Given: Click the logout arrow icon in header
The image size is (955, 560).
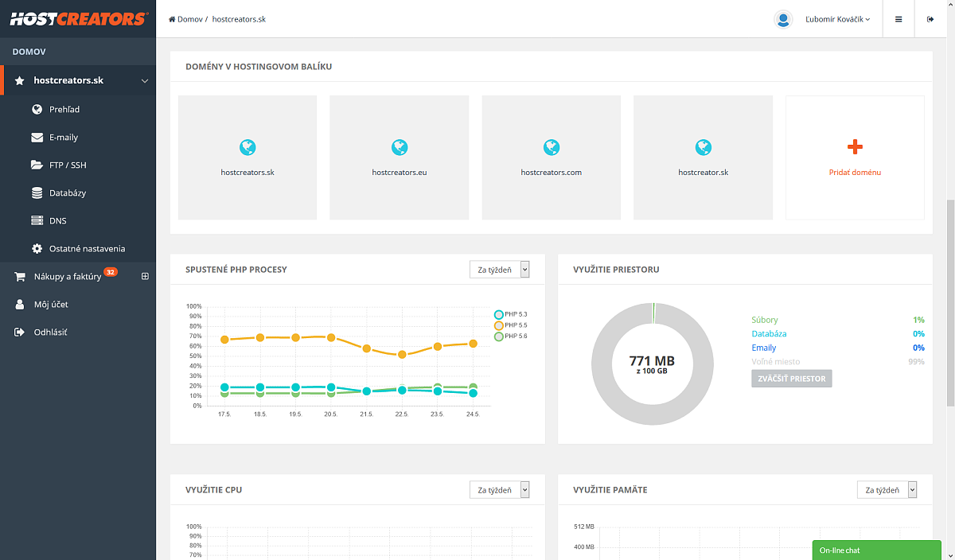Looking at the screenshot, I should (930, 19).
